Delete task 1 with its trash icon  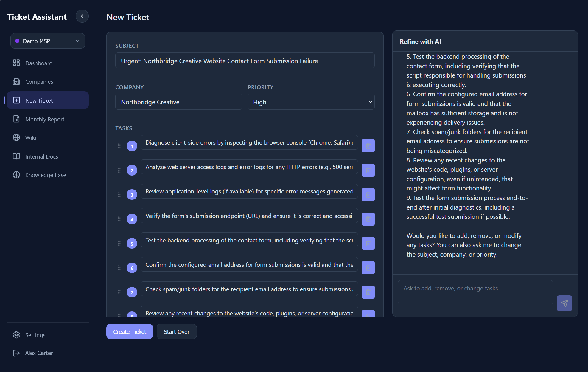coord(368,146)
